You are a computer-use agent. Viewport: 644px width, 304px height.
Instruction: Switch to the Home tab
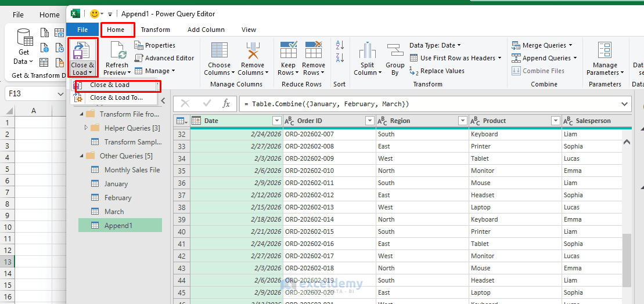coord(116,30)
